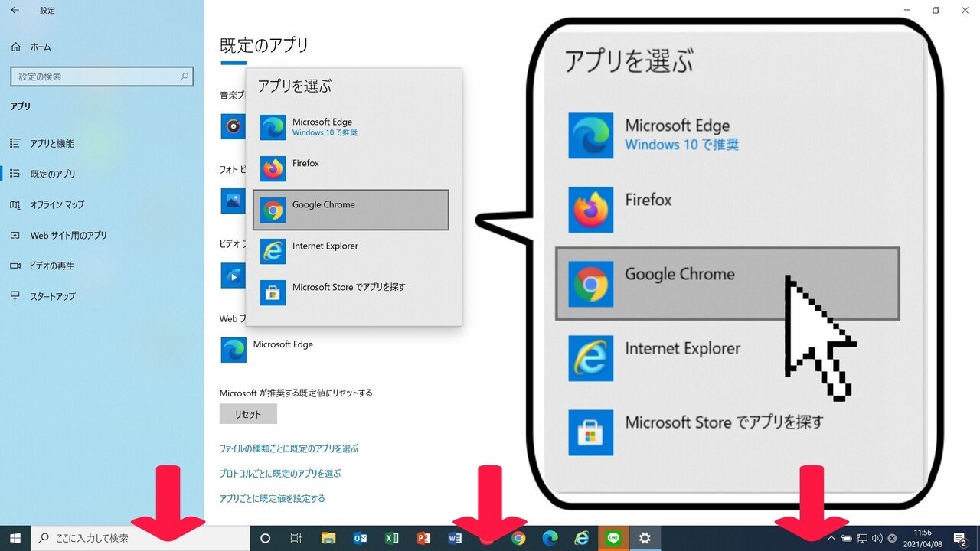Open the volume icon in the tray
Screen dimensions: 980x551
(x=877, y=538)
